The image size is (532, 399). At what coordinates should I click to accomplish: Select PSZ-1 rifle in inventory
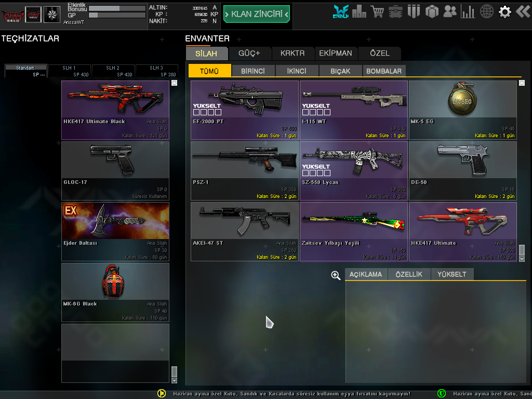[x=245, y=170]
